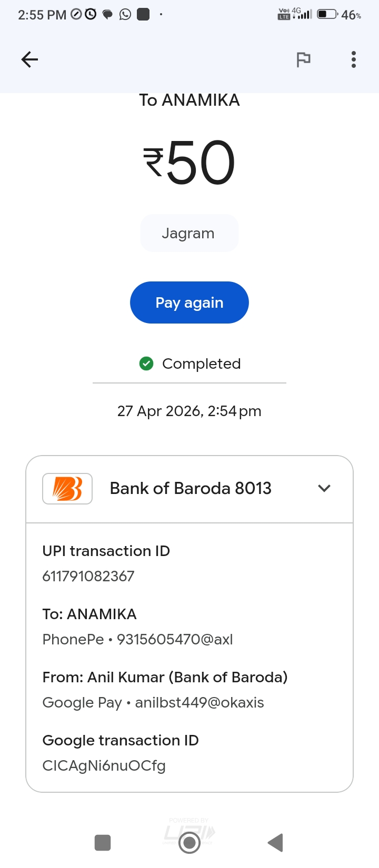Tap the Bank of Baroda logo

[67, 489]
